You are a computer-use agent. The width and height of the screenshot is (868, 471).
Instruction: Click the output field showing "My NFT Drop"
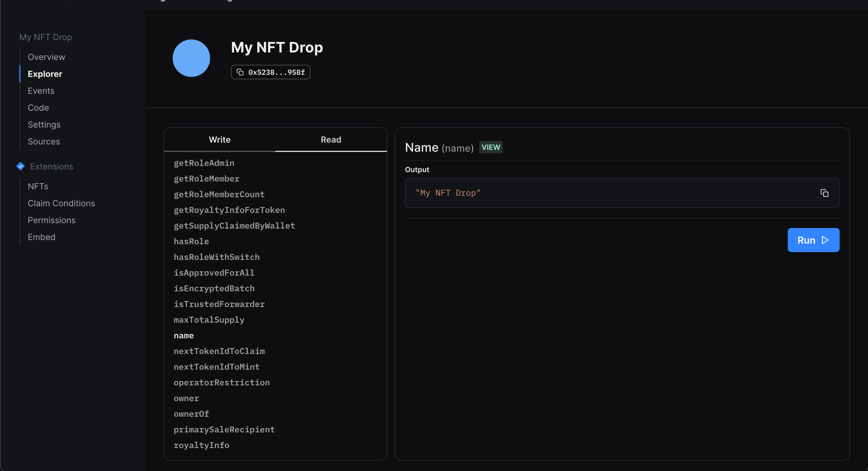573,193
